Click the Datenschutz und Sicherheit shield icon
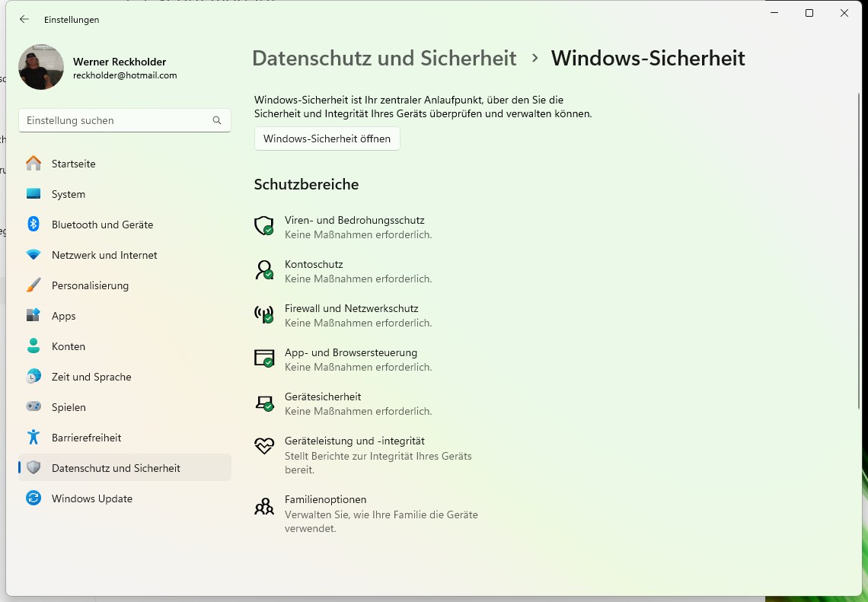This screenshot has height=602, width=868. (34, 467)
